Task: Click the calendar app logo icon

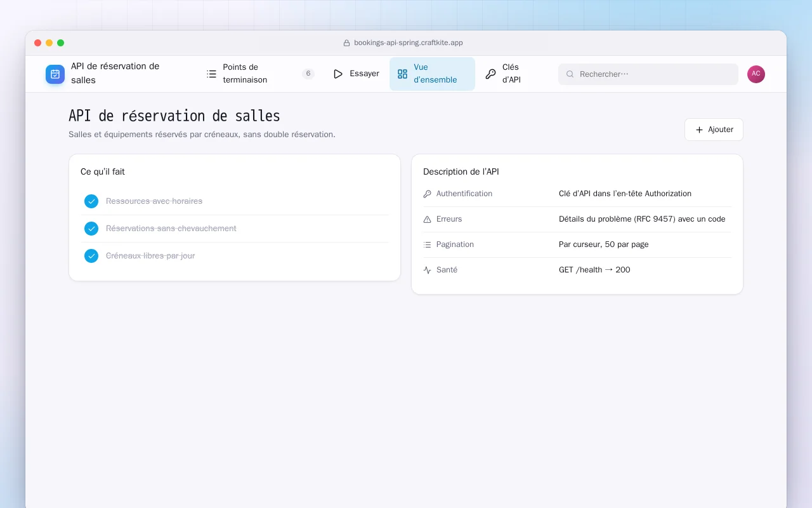Action: click(x=55, y=74)
